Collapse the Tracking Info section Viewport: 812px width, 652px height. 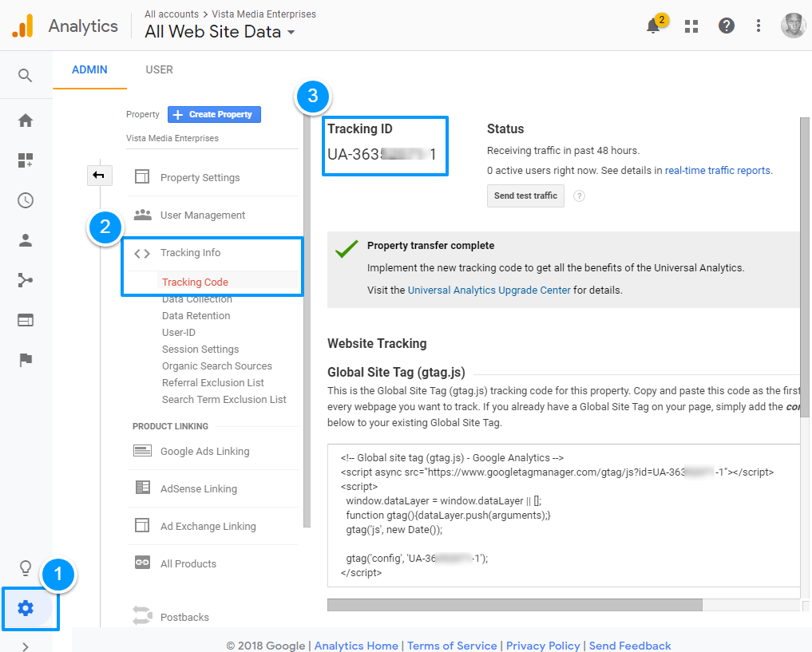coord(190,253)
